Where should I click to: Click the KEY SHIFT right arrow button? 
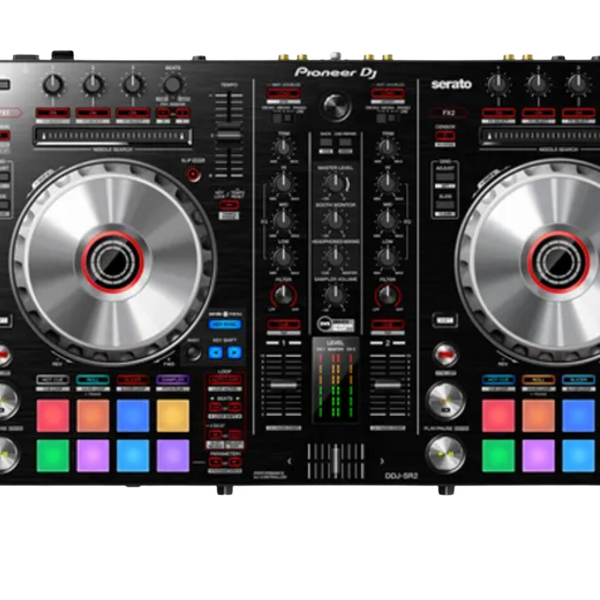pyautogui.click(x=235, y=352)
